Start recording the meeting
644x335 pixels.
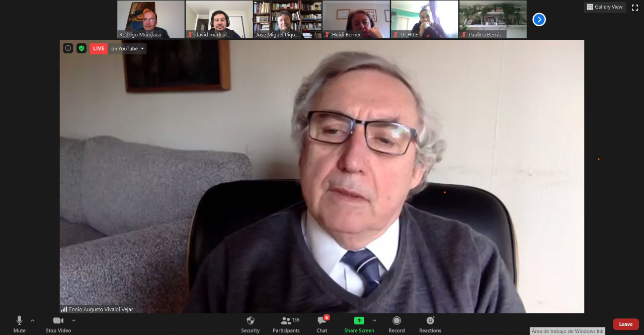coord(396,324)
